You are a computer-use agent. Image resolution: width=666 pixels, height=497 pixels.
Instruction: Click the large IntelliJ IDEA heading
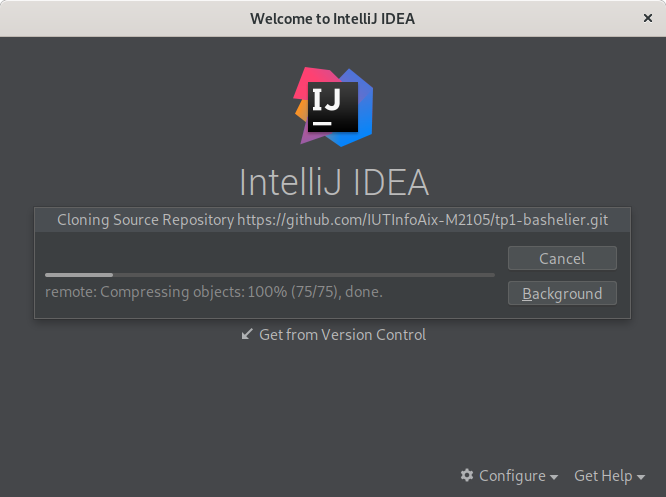(x=334, y=182)
